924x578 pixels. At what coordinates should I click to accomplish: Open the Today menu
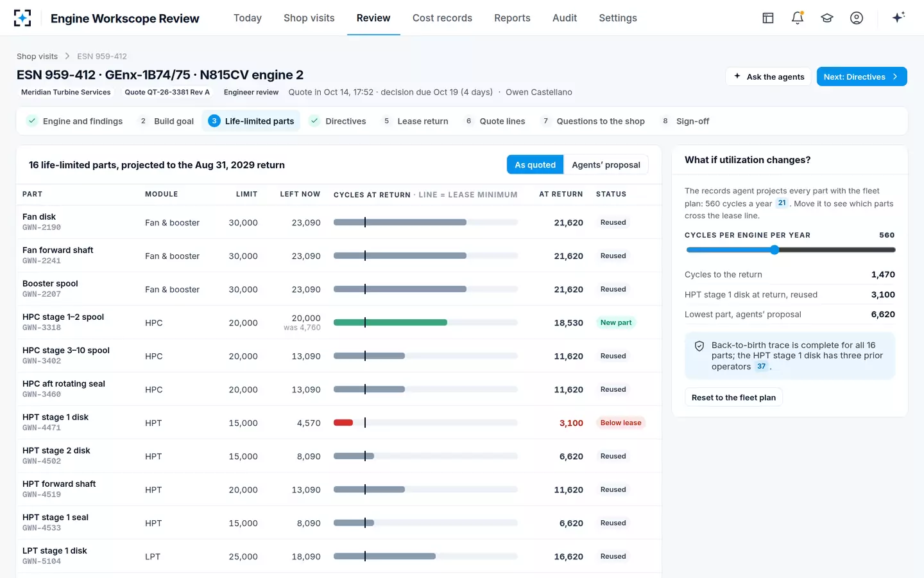click(248, 18)
